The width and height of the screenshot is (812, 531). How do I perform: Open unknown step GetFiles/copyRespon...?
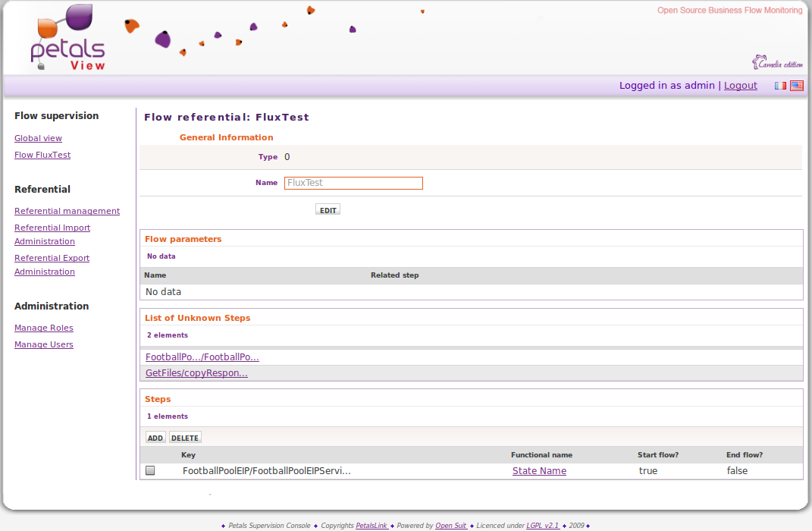click(x=196, y=373)
